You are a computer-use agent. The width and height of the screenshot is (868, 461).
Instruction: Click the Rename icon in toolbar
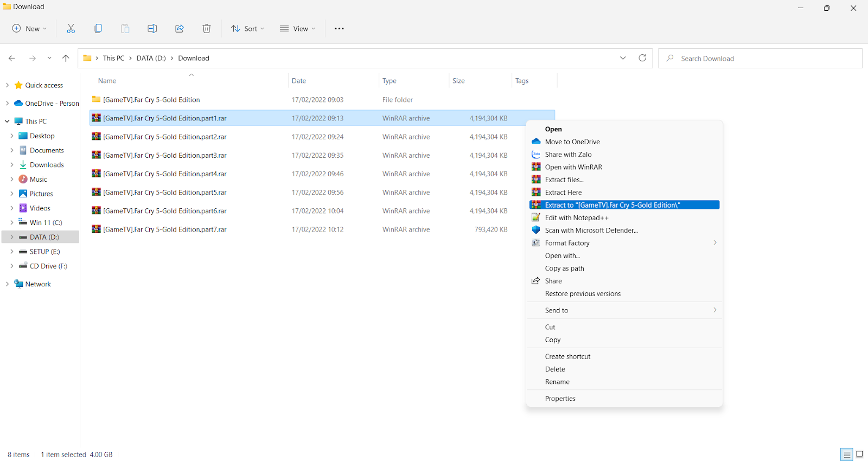click(x=152, y=29)
